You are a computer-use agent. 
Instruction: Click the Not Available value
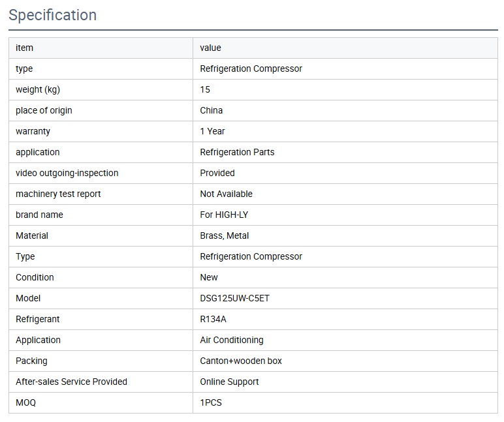pos(226,194)
